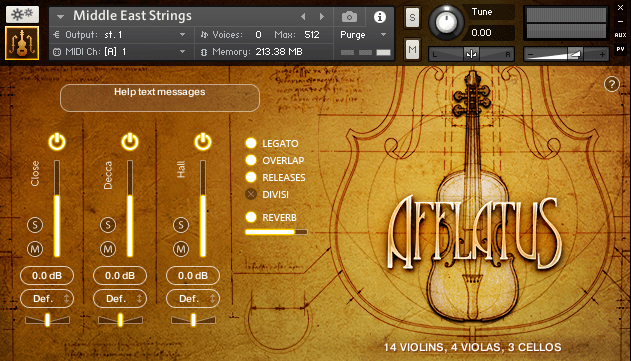The height and width of the screenshot is (361, 631).
Task: Toggle the AUX sends panel
Action: (x=620, y=35)
